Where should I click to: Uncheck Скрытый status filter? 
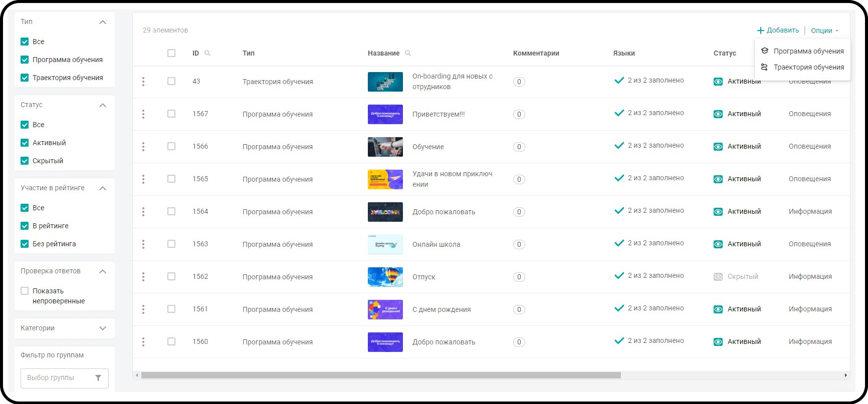(x=25, y=161)
